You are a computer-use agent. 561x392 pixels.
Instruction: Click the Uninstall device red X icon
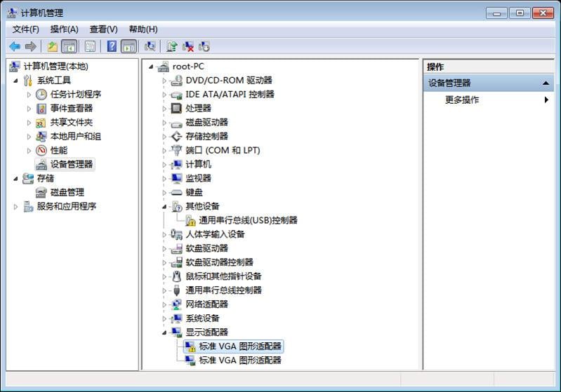point(188,46)
